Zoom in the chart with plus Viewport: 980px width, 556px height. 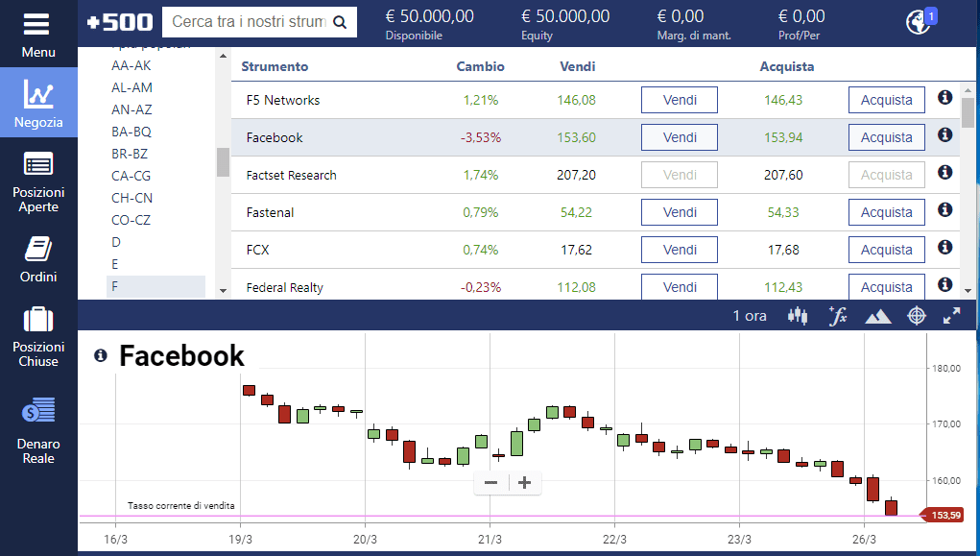click(x=524, y=483)
